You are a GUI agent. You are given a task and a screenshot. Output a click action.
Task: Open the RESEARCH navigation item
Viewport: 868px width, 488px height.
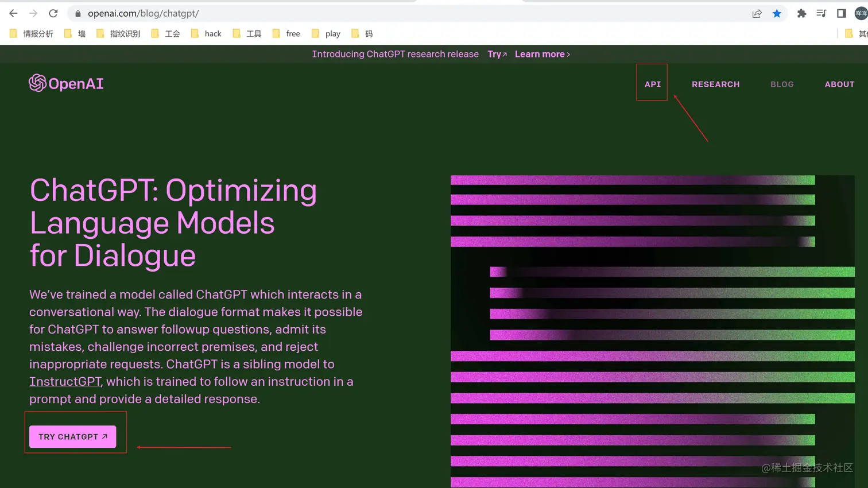point(715,84)
